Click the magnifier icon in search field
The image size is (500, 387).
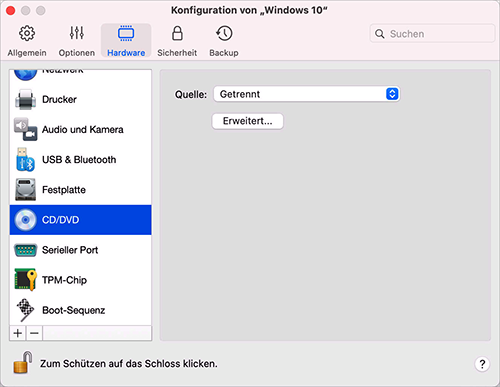pos(380,34)
